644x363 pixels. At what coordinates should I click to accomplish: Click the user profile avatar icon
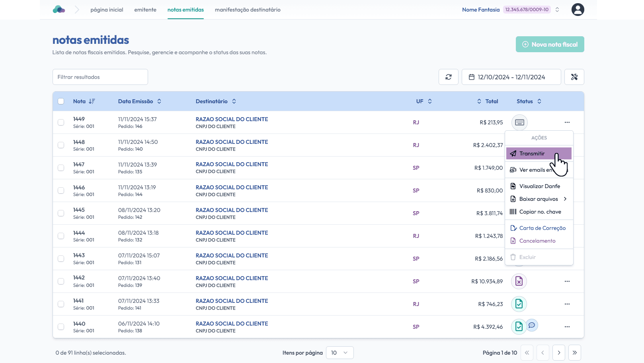(x=578, y=10)
